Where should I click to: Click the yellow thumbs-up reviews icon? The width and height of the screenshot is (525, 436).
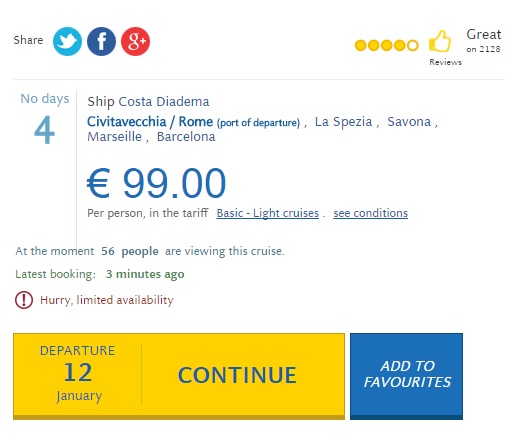point(440,41)
